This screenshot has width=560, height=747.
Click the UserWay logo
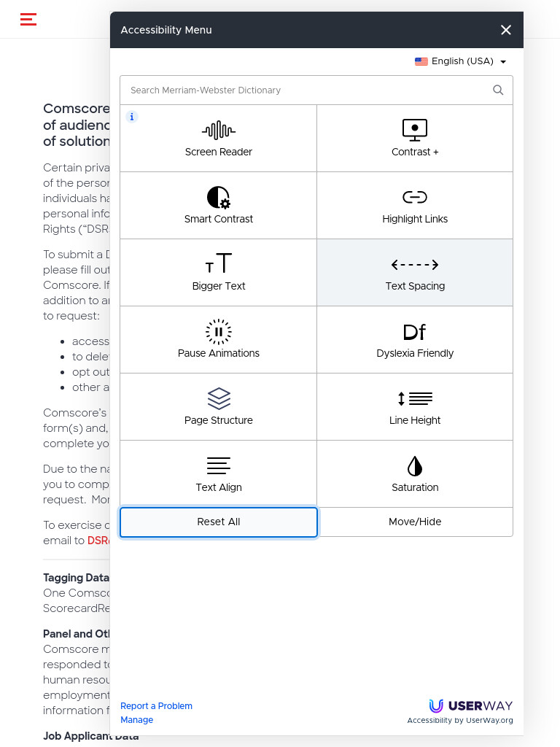(x=470, y=705)
